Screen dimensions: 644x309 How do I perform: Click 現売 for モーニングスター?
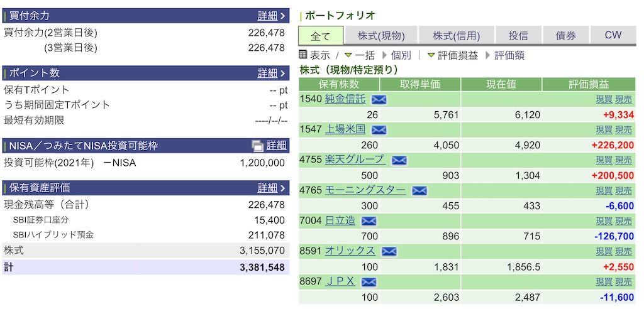[x=623, y=191]
